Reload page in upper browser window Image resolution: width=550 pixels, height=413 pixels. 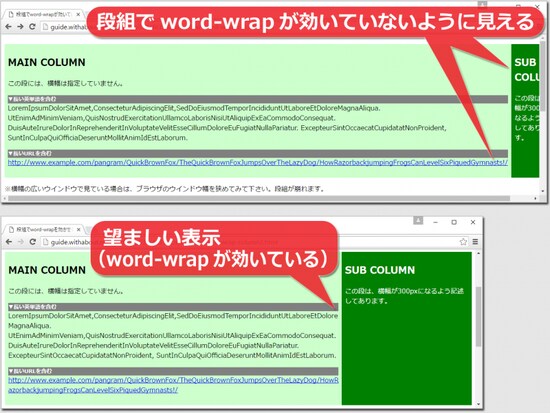click(32, 27)
